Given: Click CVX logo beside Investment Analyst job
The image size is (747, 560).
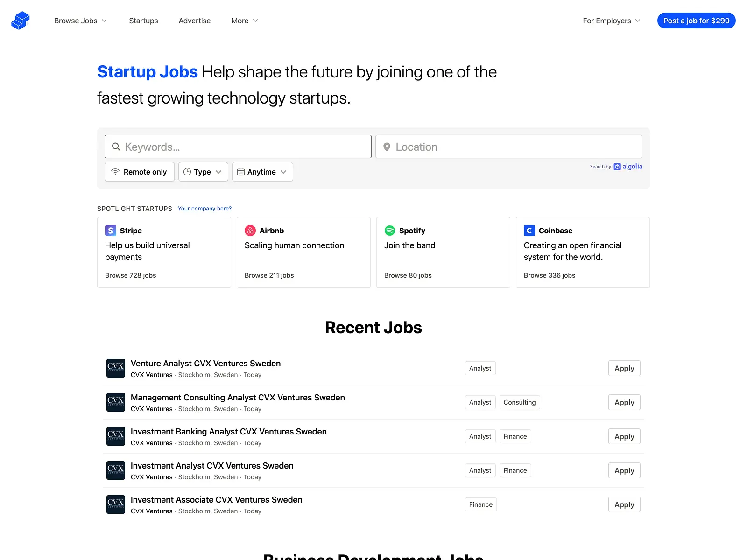Looking at the screenshot, I should point(116,470).
